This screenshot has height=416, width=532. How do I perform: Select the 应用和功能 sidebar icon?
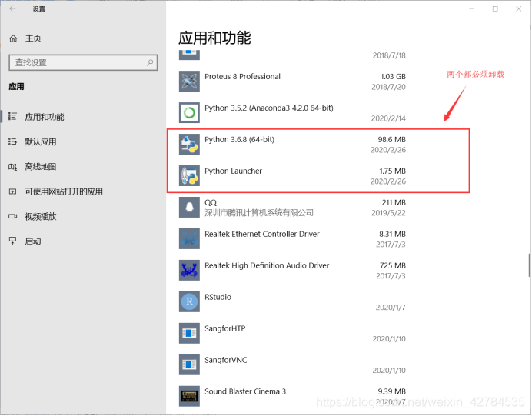coord(12,117)
